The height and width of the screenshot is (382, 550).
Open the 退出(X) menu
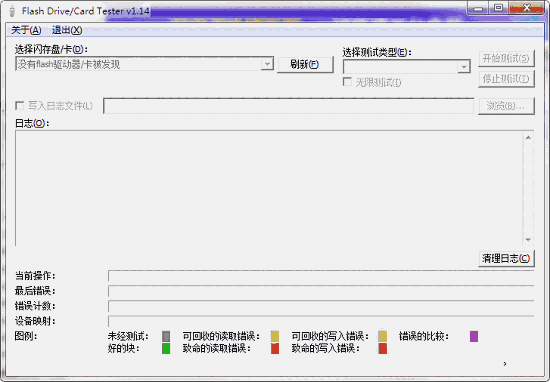pyautogui.click(x=67, y=30)
